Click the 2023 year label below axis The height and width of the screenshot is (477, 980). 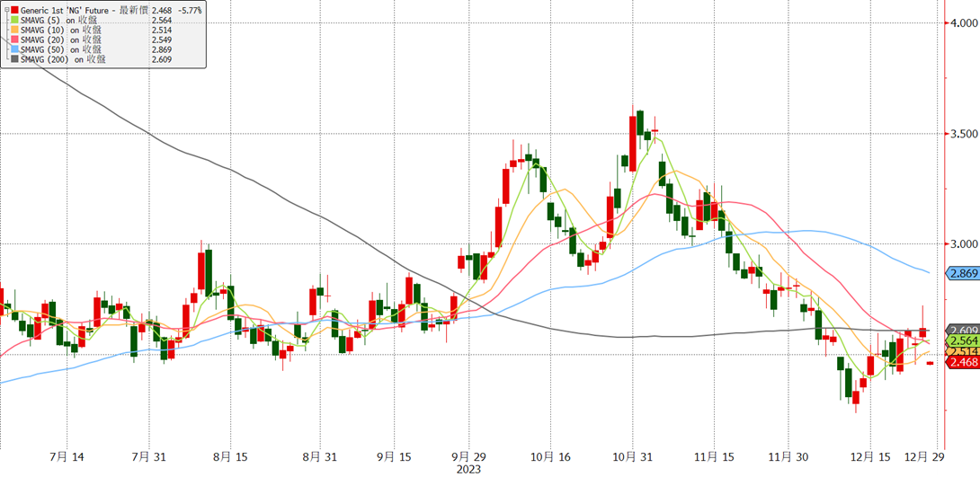click(x=470, y=469)
